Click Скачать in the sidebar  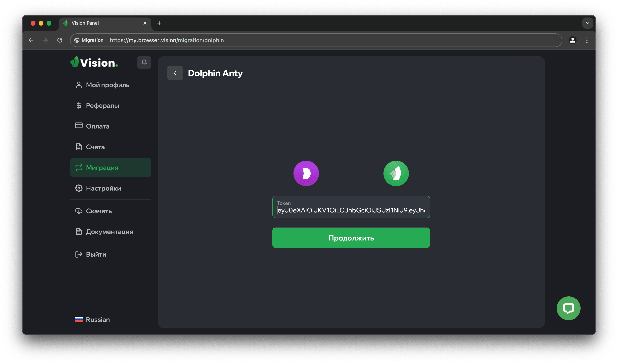pos(99,211)
